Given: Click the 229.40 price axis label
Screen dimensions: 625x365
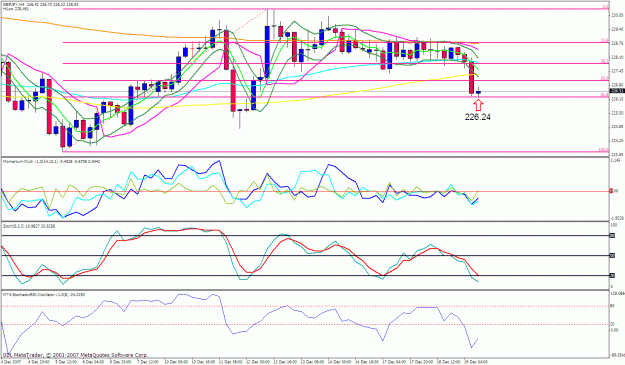Looking at the screenshot, I should 617,29.
